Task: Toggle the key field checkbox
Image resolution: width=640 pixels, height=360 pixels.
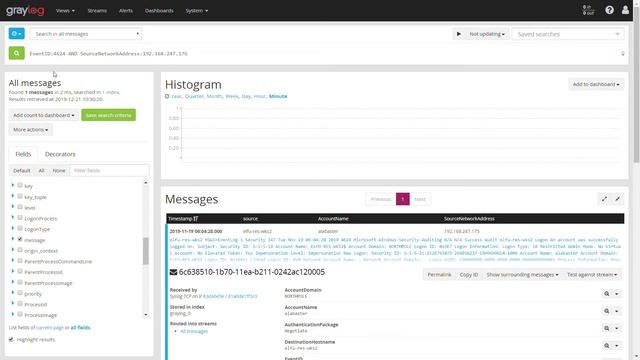Action: click(x=20, y=185)
